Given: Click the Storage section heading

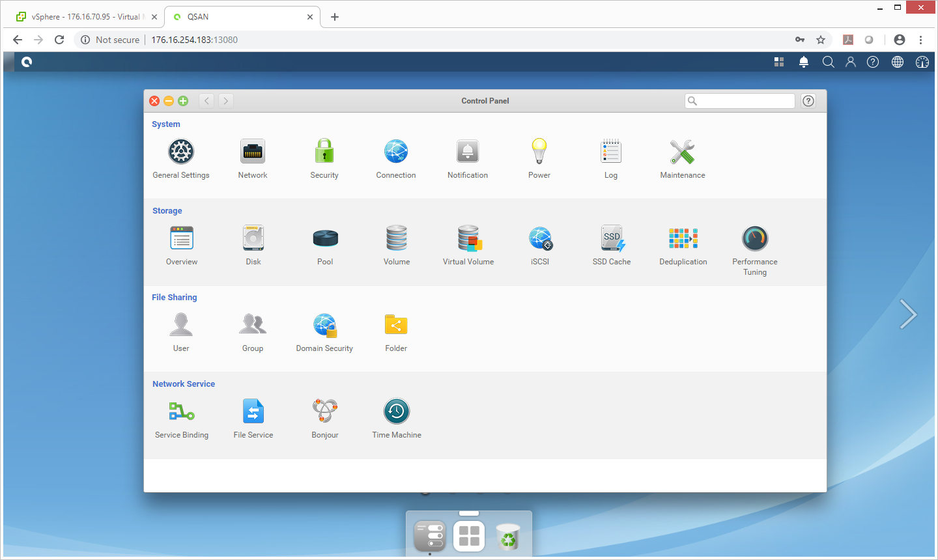Looking at the screenshot, I should click(x=167, y=211).
